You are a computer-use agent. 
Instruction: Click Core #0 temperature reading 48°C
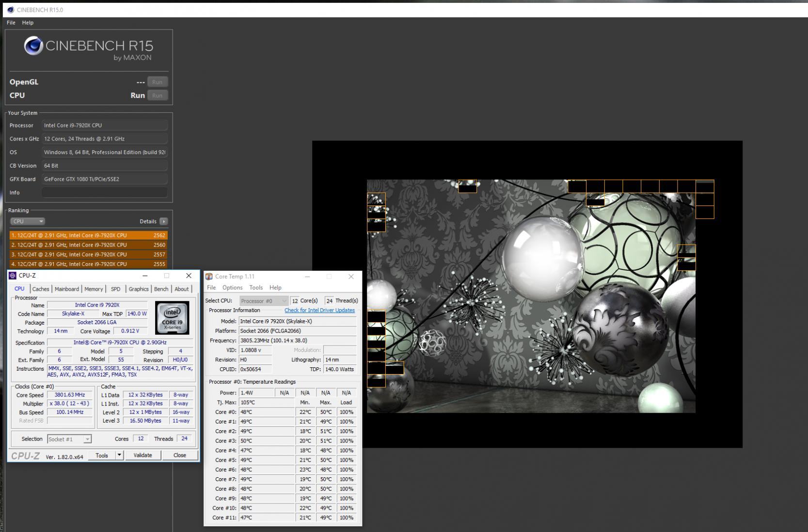click(267, 412)
